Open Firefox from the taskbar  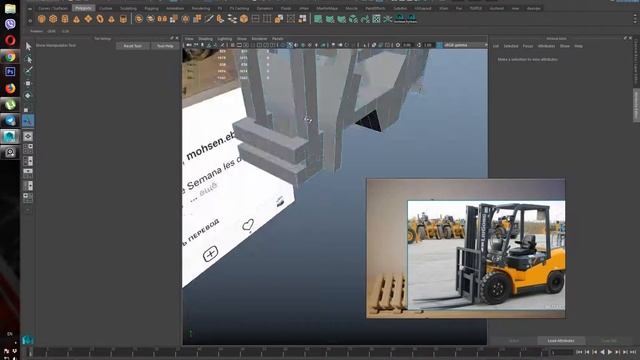click(10, 88)
